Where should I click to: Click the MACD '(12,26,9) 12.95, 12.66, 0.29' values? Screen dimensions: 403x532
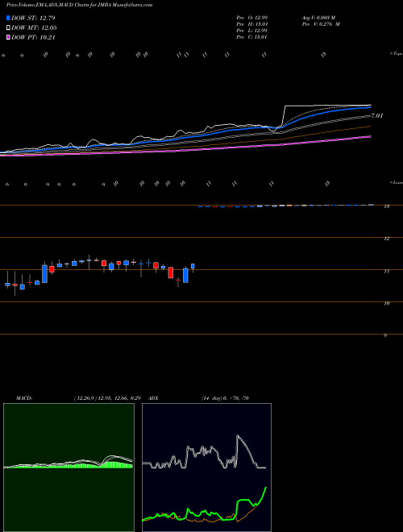107,398
